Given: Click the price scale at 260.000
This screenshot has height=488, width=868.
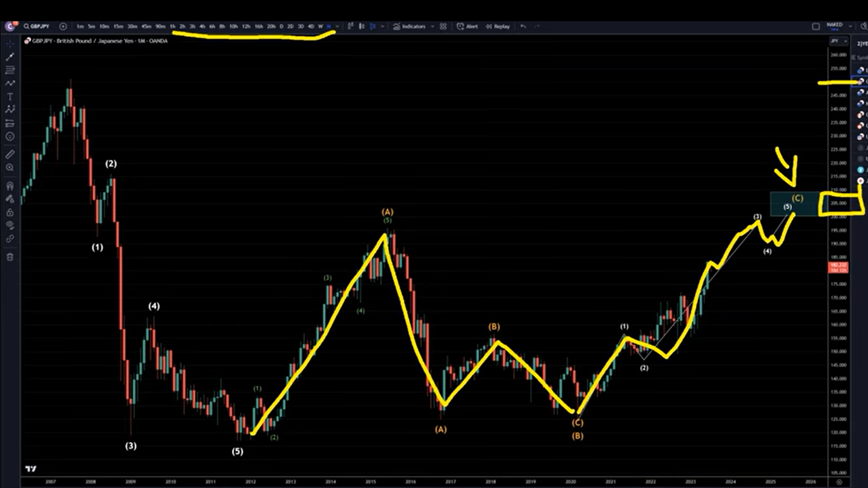Looking at the screenshot, I should (838, 55).
